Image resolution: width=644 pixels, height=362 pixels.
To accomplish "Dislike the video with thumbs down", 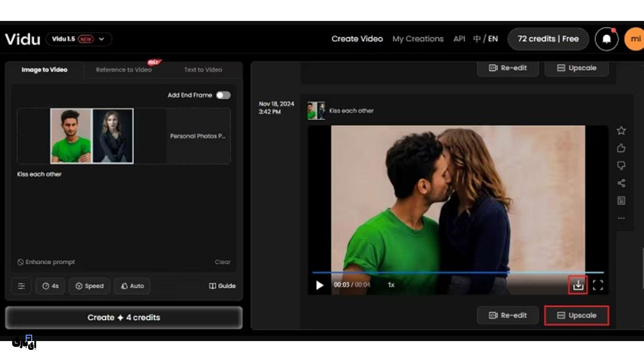I will [621, 166].
